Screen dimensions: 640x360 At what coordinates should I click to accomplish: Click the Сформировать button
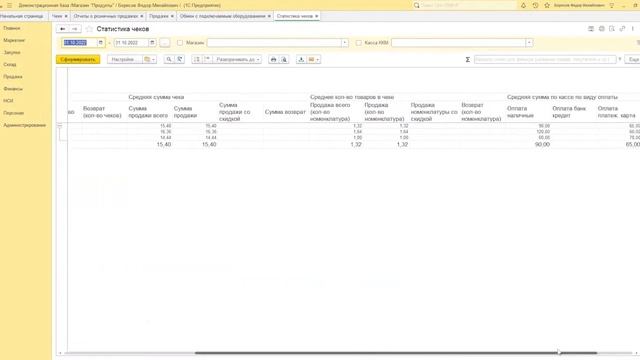[x=78, y=60]
